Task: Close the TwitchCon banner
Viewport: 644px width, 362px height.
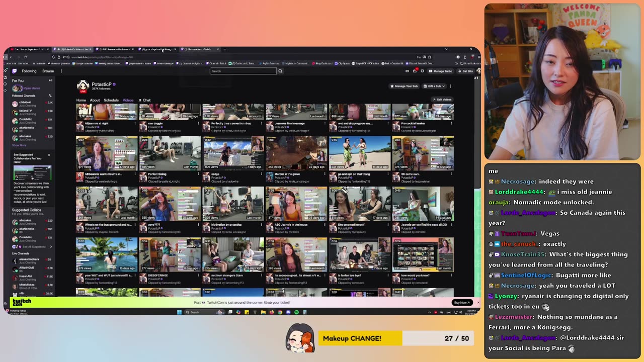Action: (478, 303)
